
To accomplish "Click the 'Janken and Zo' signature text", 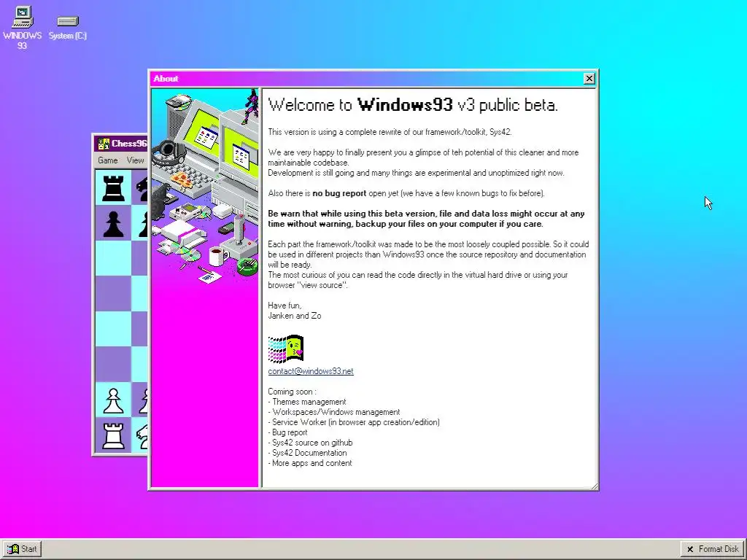I will [x=295, y=316].
